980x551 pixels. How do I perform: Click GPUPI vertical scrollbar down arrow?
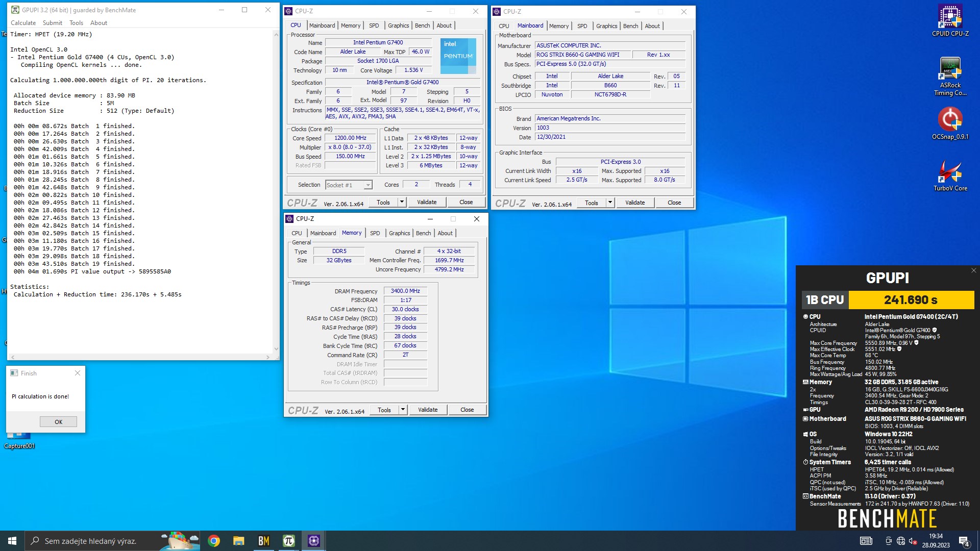coord(276,349)
